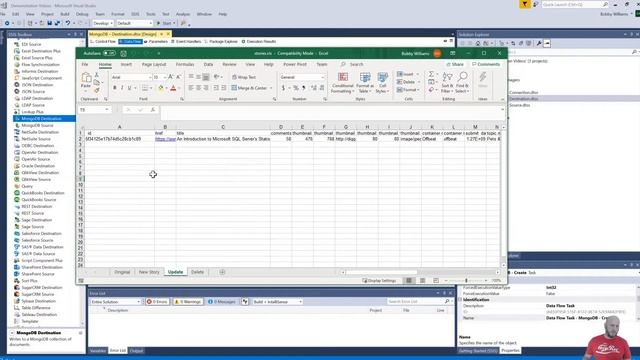
Task: Toggle Messages filter in Error List
Action: pos(222,302)
